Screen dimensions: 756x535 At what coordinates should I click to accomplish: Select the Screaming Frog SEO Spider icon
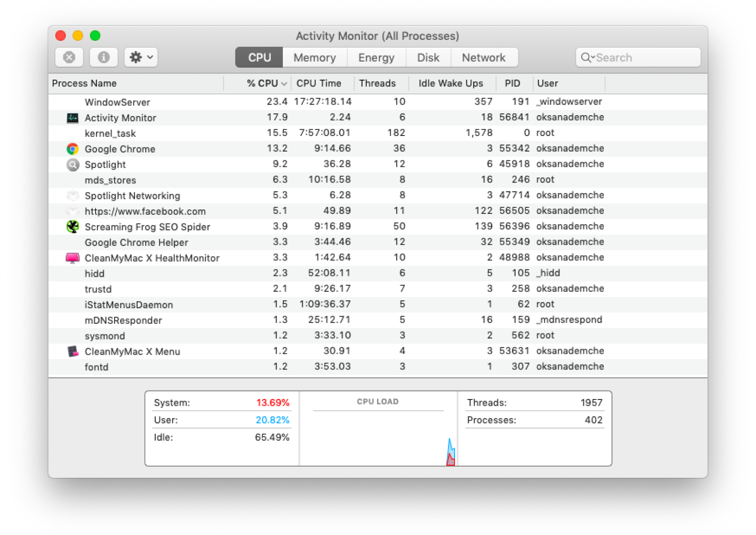pos(72,226)
